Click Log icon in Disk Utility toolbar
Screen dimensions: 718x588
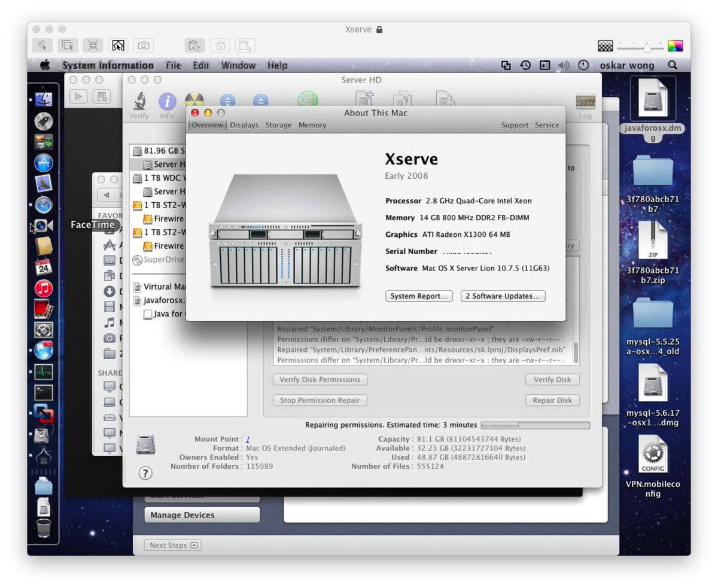click(x=585, y=106)
